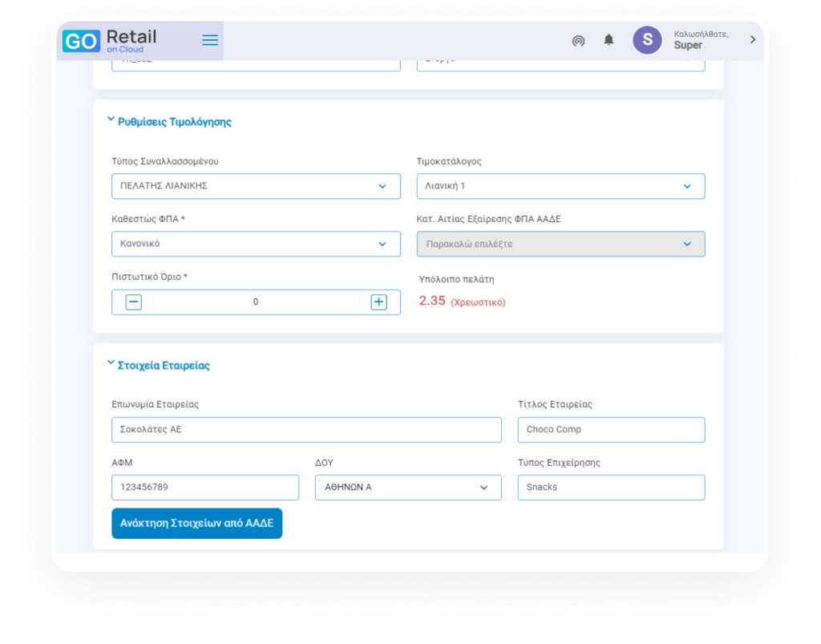Click the (Χρεωστικό) balance label
The image size is (821, 644).
click(478, 302)
